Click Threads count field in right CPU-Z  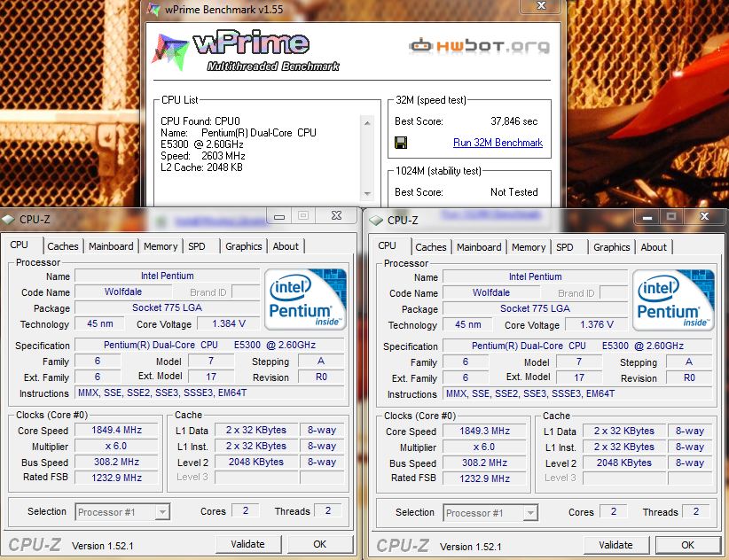[x=695, y=511]
